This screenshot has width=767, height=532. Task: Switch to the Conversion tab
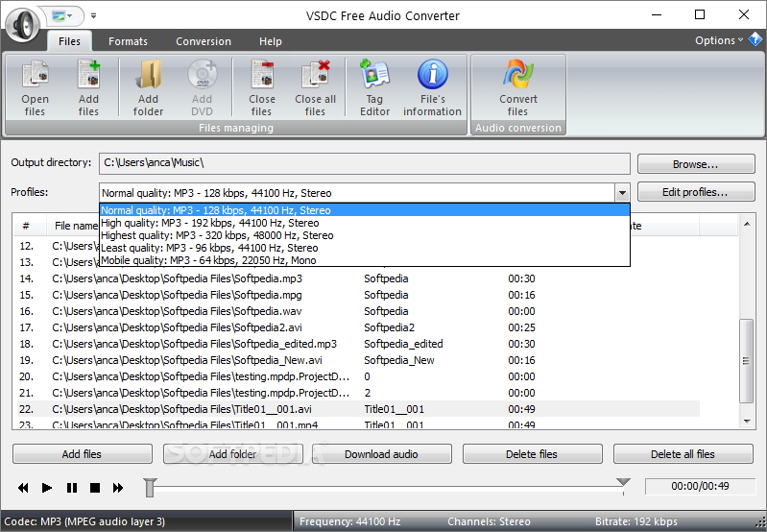click(x=204, y=41)
